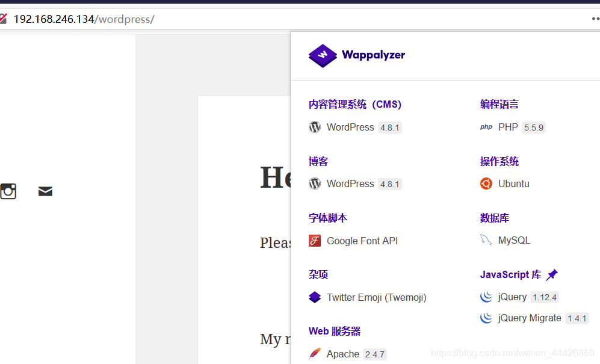Click the Google Font API icon
This screenshot has width=600, height=364.
tap(315, 241)
